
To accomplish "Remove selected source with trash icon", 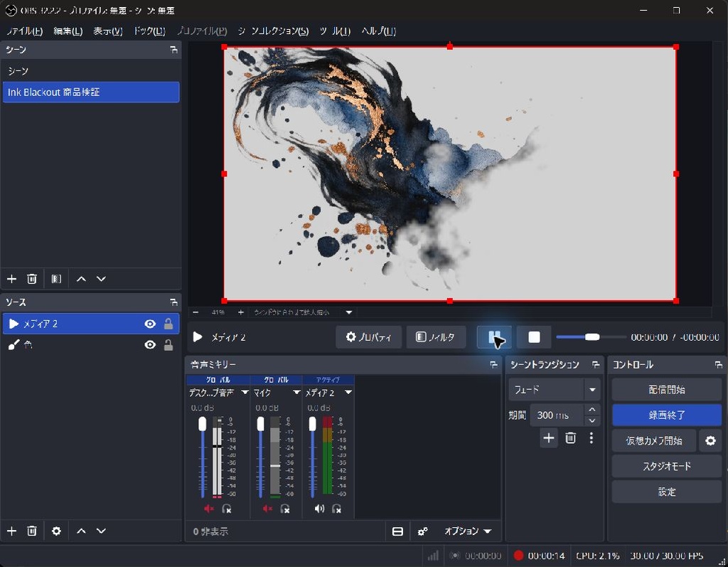I will point(31,531).
